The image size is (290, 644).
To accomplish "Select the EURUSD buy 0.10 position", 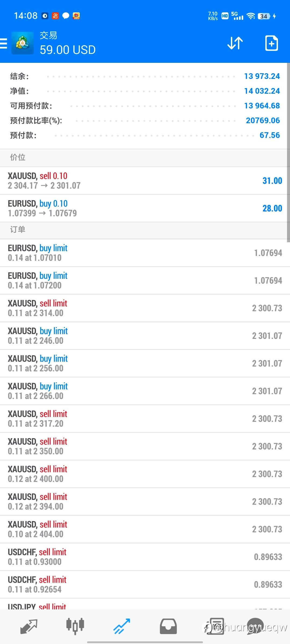I will (x=145, y=208).
